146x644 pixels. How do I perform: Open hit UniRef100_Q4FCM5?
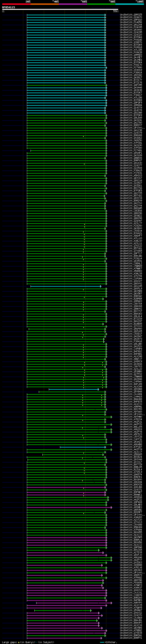pyautogui.click(x=131, y=85)
